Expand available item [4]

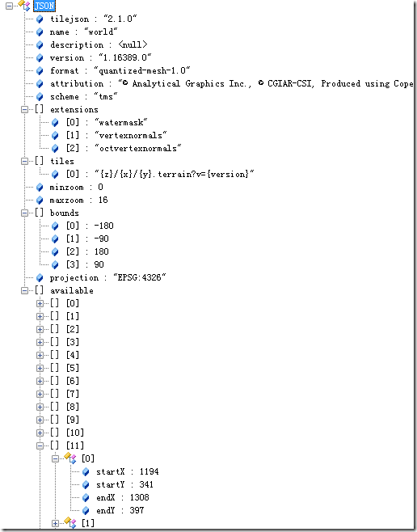(x=40, y=355)
